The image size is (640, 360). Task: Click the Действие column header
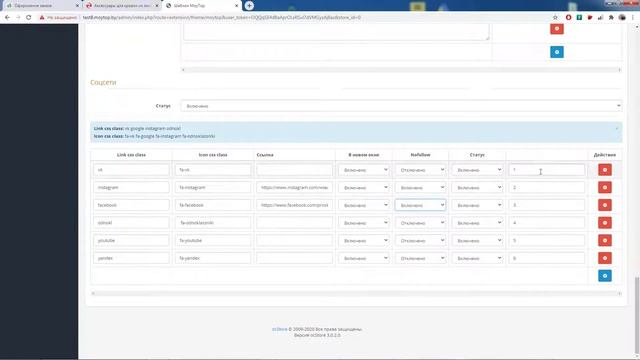tap(604, 155)
